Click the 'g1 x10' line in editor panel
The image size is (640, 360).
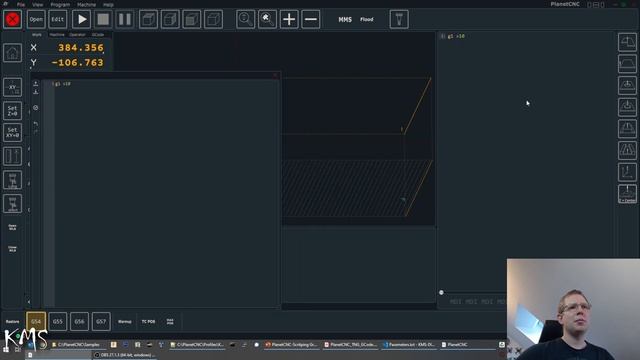click(62, 84)
